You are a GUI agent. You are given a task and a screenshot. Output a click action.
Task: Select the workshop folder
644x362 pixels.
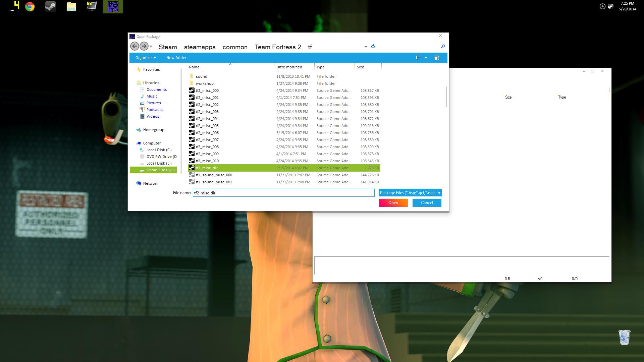[x=284, y=83]
